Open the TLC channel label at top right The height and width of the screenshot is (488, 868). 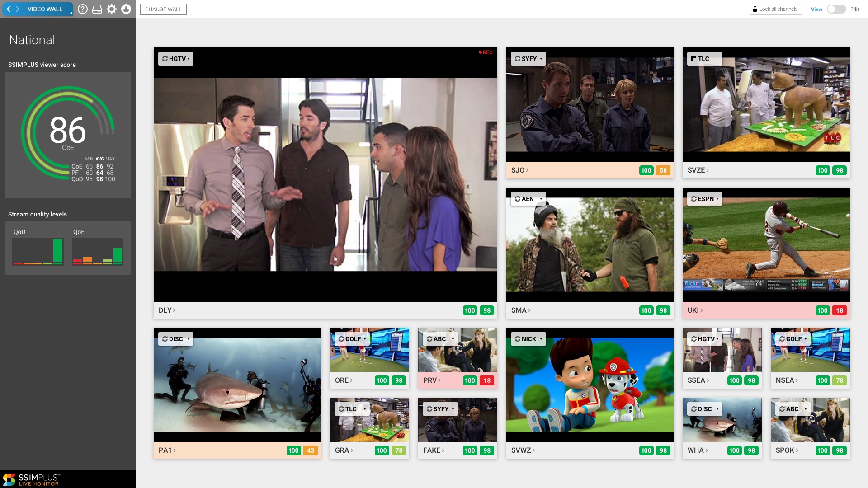(x=703, y=59)
